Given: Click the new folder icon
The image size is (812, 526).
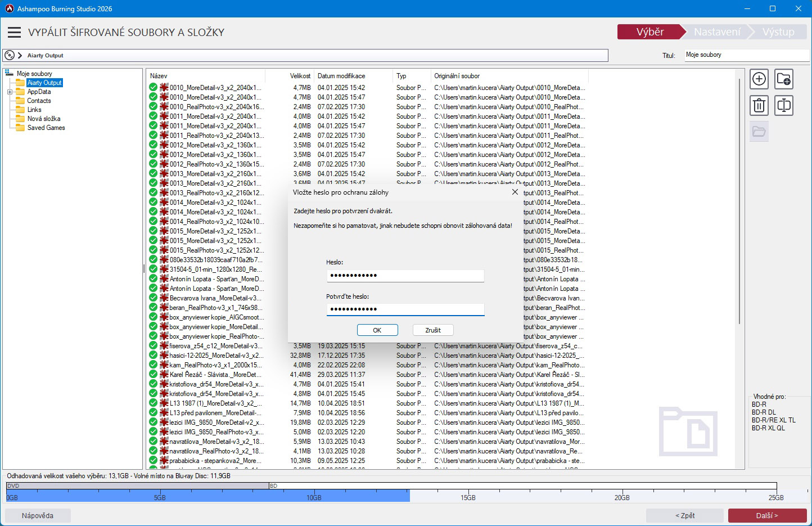Looking at the screenshot, I should [x=783, y=79].
